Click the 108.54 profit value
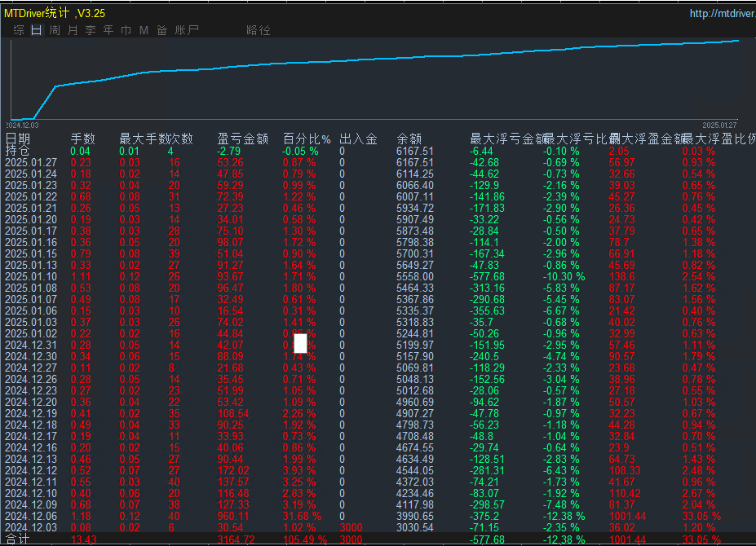The height and width of the screenshot is (546, 756). [233, 413]
